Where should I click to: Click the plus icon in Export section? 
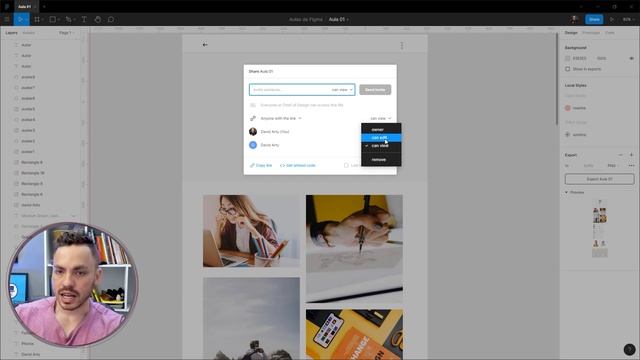[x=631, y=155]
